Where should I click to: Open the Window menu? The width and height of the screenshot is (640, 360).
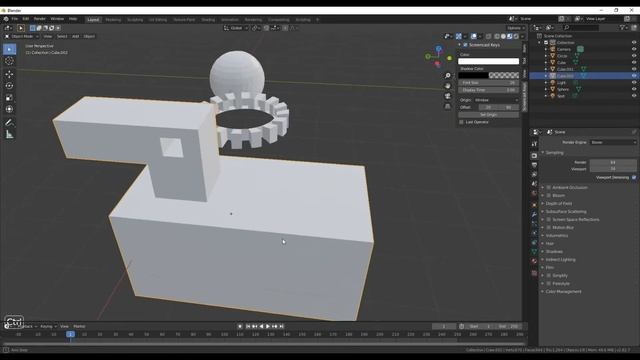click(57, 19)
